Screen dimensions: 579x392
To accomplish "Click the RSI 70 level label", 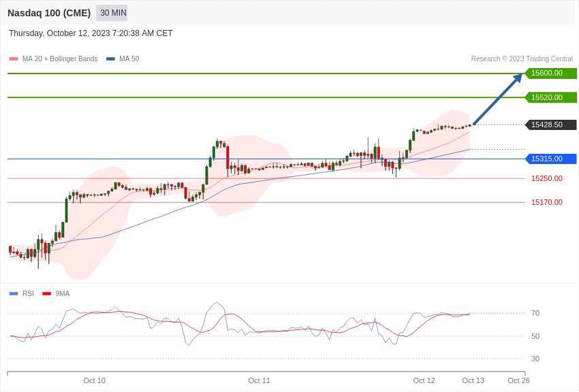I will pyautogui.click(x=535, y=313).
